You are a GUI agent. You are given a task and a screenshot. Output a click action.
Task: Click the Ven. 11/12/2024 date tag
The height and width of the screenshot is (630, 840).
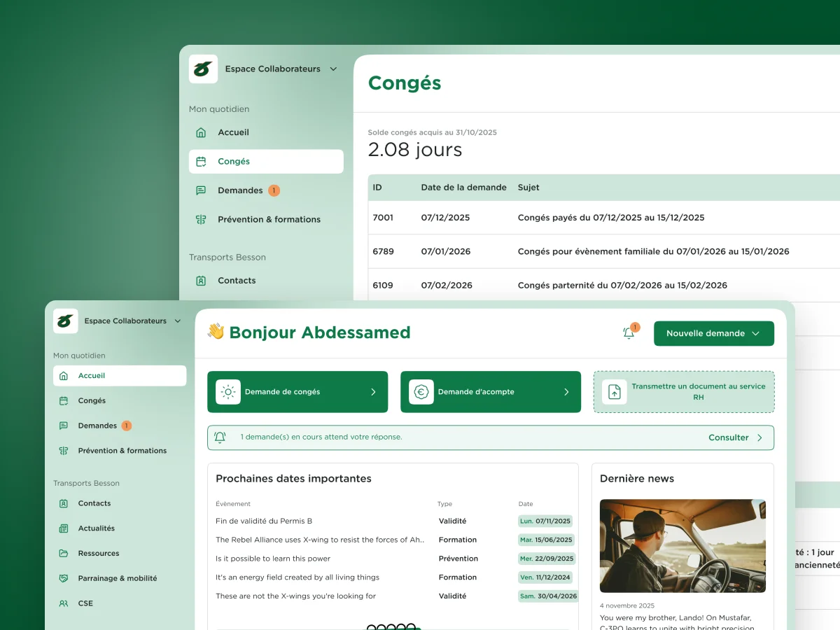tap(545, 577)
